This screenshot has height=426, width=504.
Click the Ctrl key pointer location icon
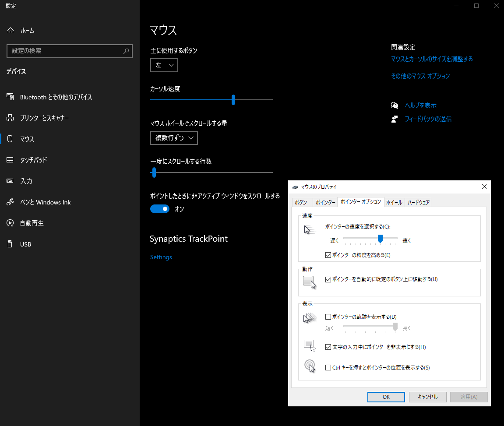point(310,366)
